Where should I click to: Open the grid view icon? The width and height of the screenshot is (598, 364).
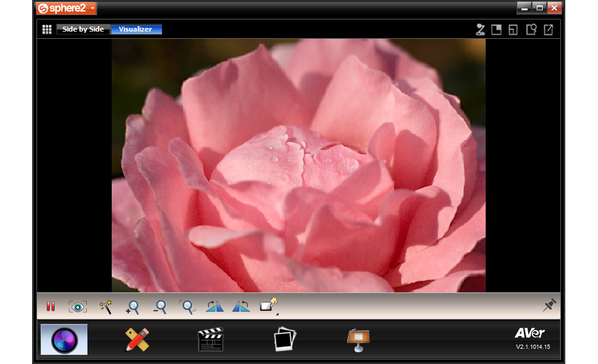[47, 29]
